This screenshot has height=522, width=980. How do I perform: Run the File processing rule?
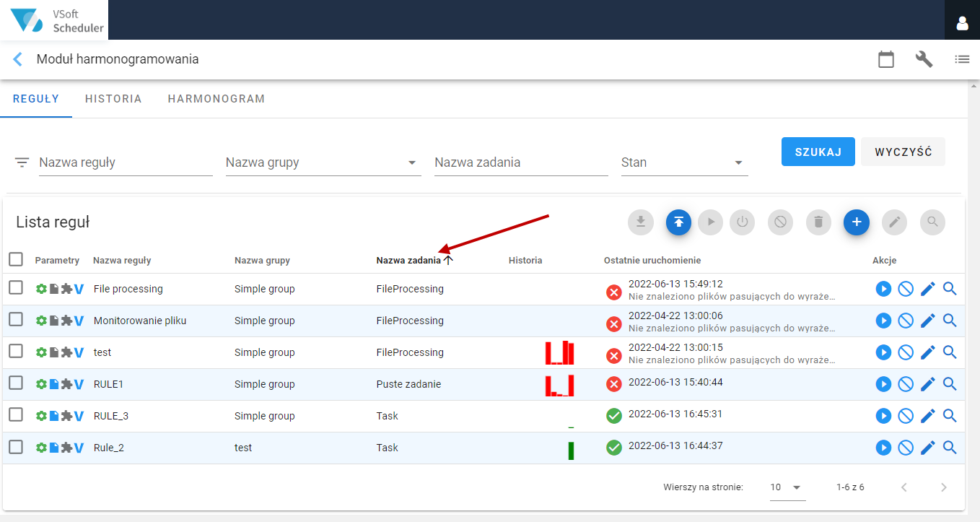[x=883, y=289]
